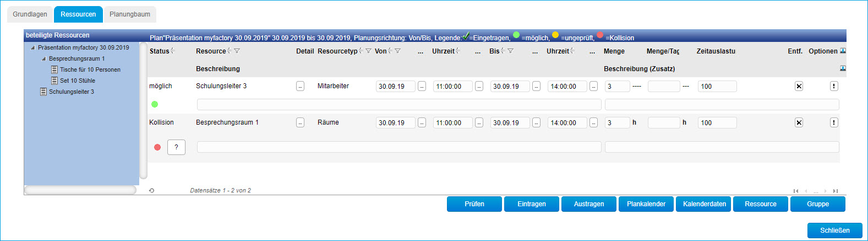
Task: Open Bis date picker for Besprechungsraum 1
Action: pyautogui.click(x=536, y=122)
